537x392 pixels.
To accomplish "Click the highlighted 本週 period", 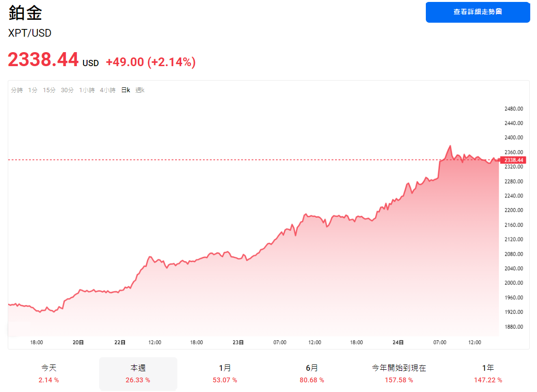I will (137, 373).
